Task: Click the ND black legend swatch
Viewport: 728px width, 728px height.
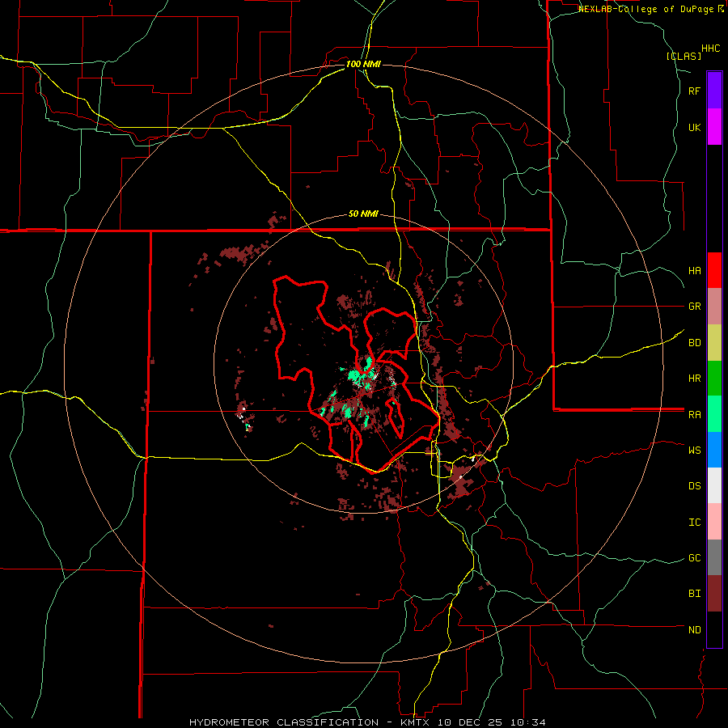Action: (x=714, y=629)
